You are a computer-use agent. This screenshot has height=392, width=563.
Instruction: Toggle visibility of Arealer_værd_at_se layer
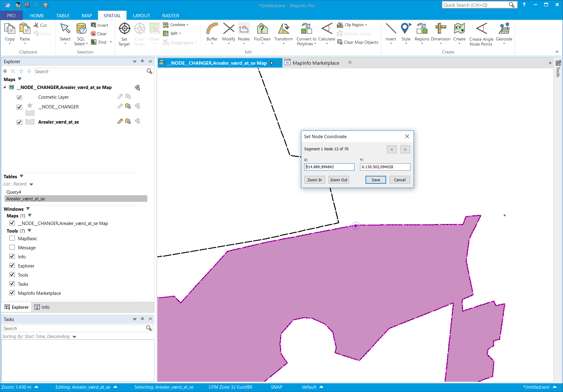click(x=19, y=122)
